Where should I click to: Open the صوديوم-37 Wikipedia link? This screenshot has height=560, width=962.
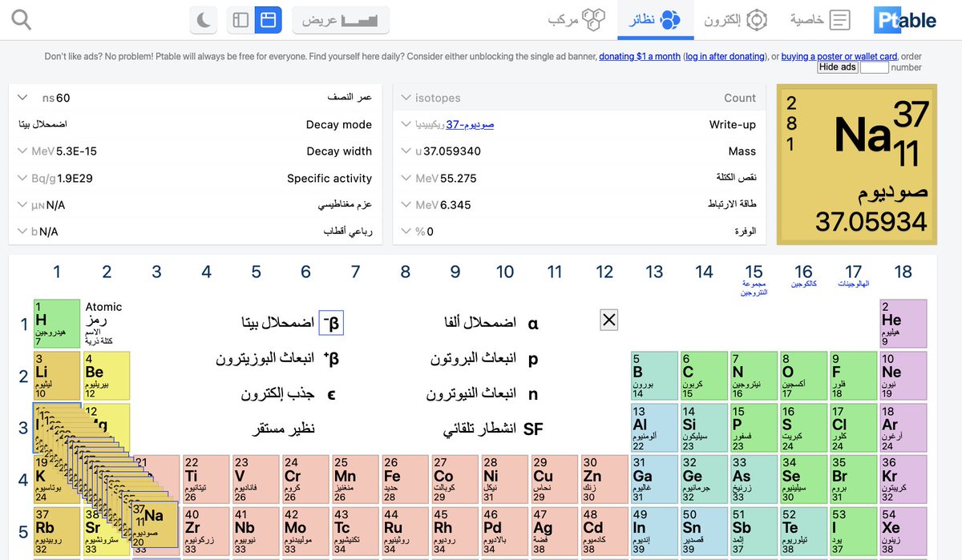click(x=470, y=125)
